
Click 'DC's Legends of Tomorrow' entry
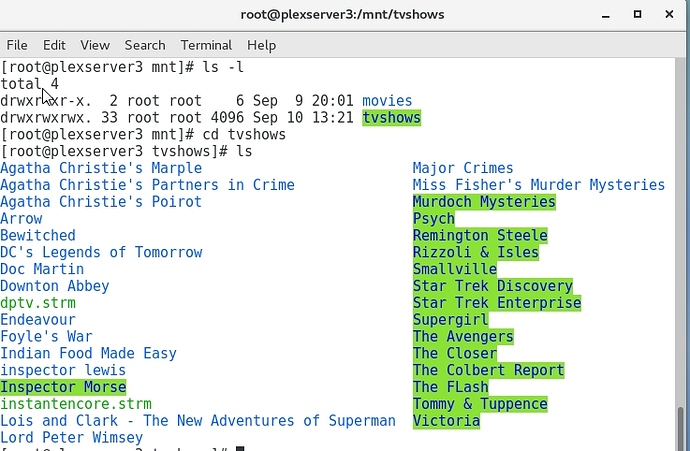pyautogui.click(x=101, y=252)
